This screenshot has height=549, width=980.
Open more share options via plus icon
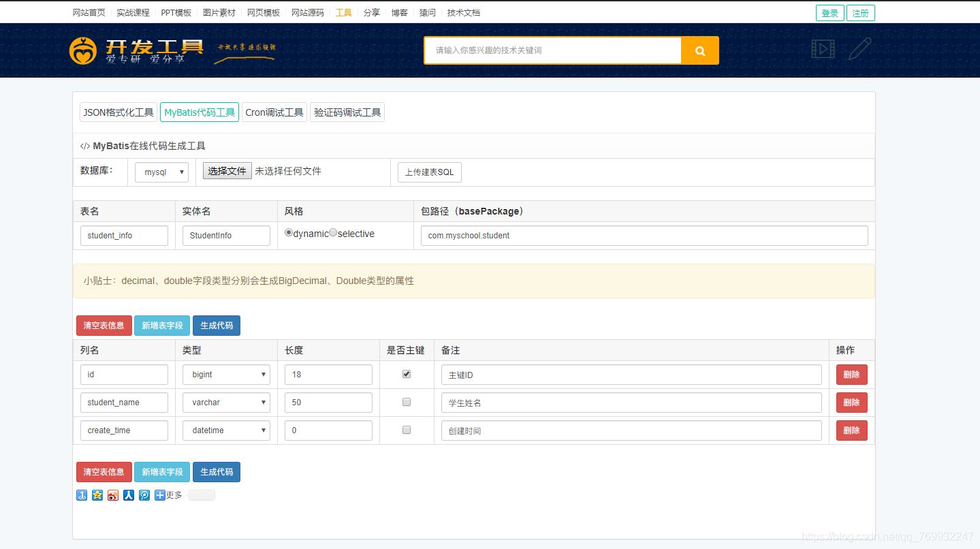[159, 495]
